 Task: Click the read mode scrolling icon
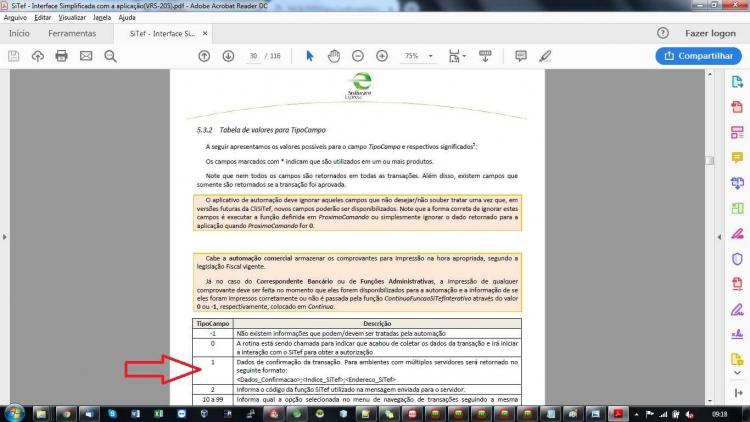point(485,56)
